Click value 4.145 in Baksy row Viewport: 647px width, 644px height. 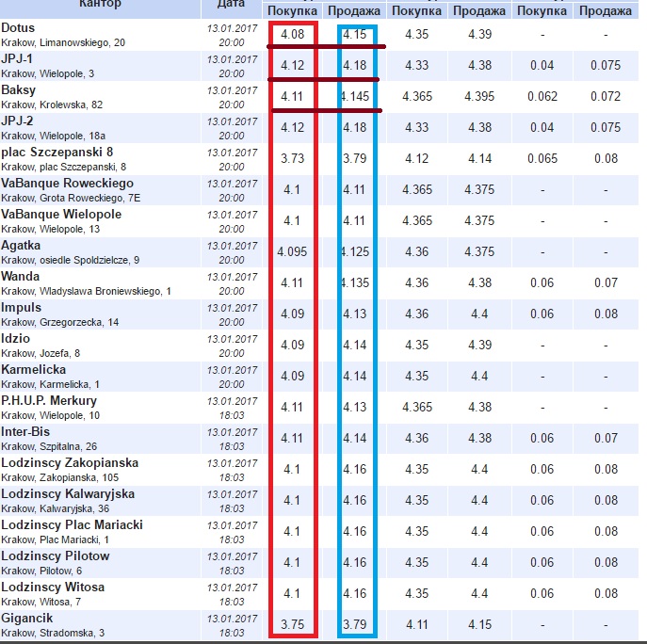click(x=355, y=97)
